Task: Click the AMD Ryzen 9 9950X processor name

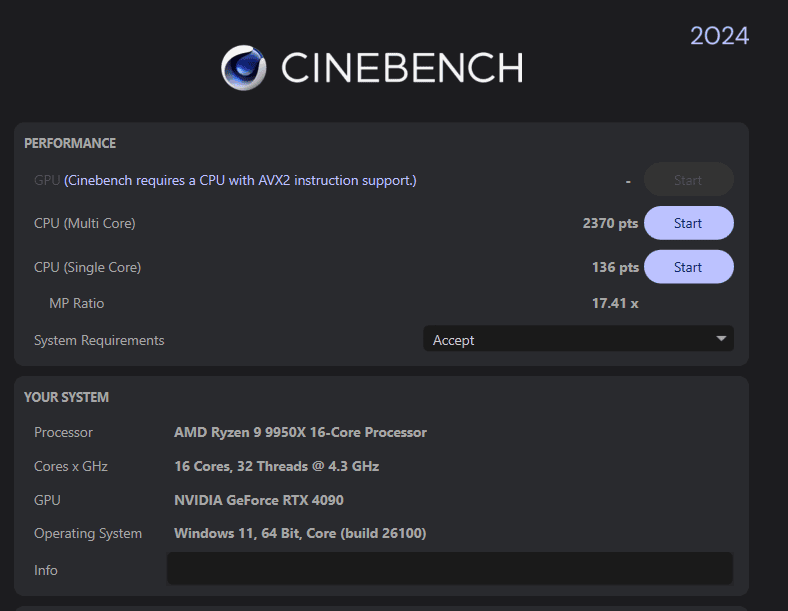Action: coord(300,433)
